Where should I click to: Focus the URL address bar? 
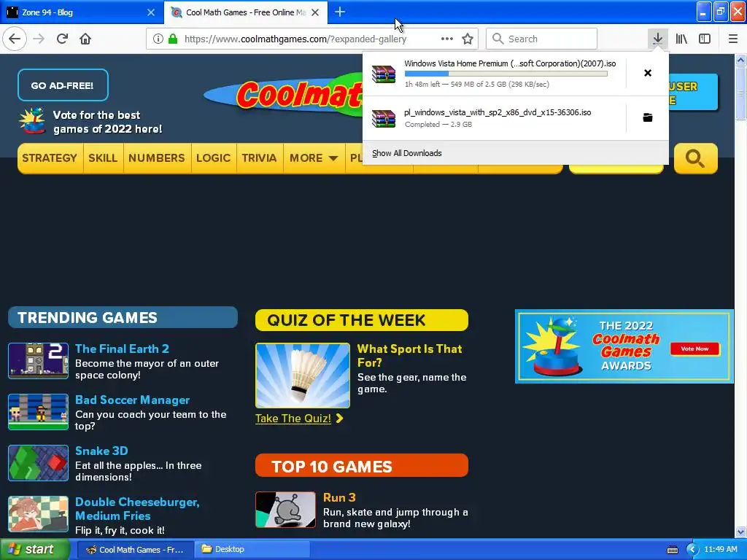pos(295,39)
